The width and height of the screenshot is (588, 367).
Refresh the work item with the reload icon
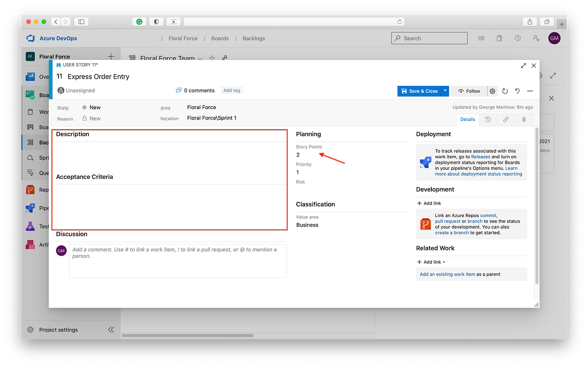505,91
